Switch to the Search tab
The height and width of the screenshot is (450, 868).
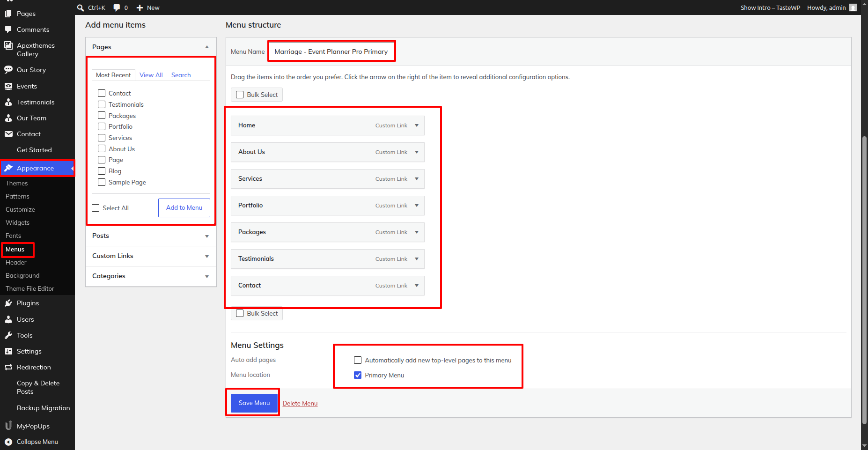[181, 75]
